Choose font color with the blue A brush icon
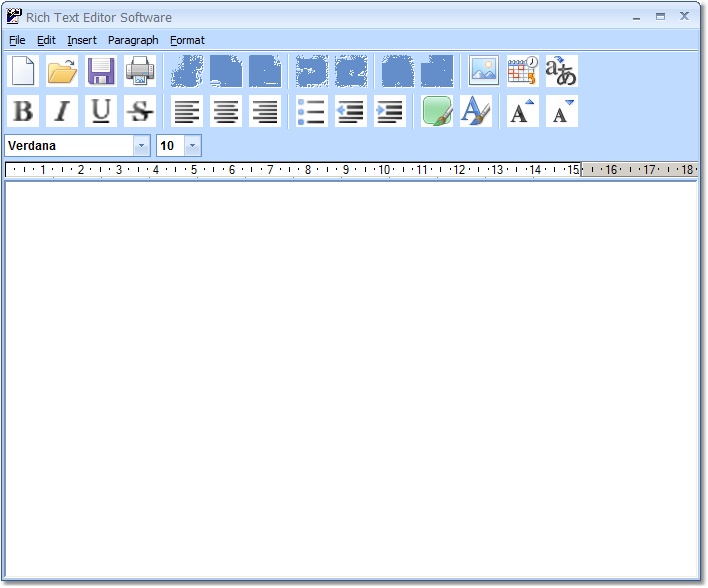 [x=475, y=111]
